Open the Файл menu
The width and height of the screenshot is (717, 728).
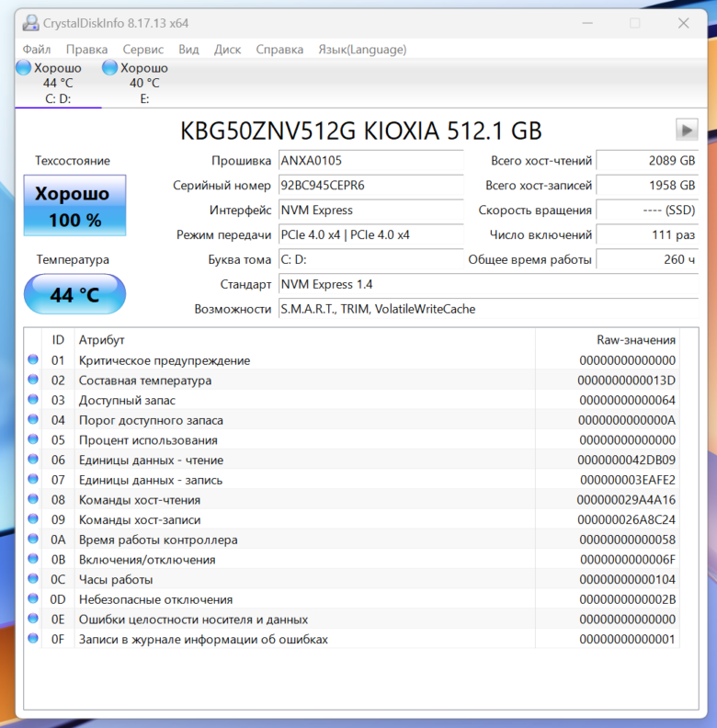37,50
